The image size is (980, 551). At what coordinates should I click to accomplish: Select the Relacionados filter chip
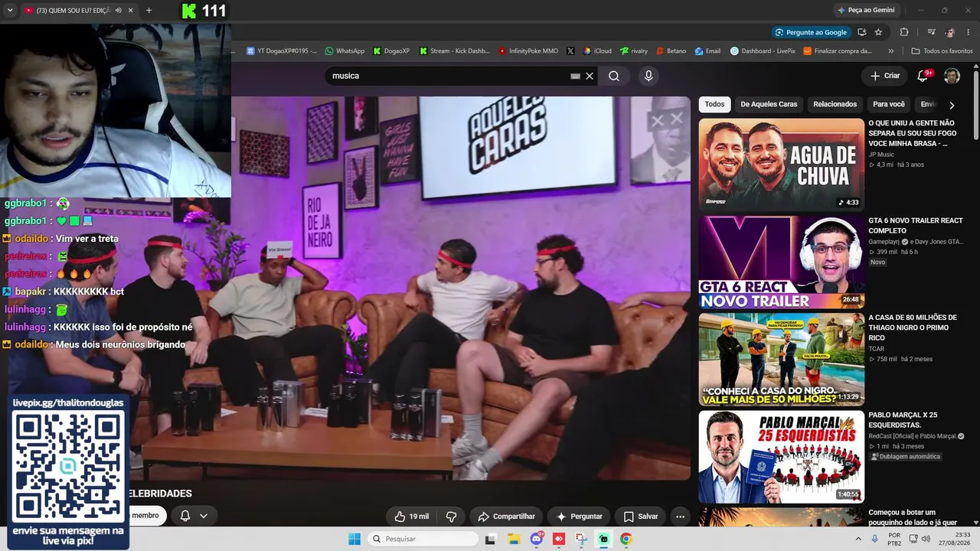[x=835, y=104]
